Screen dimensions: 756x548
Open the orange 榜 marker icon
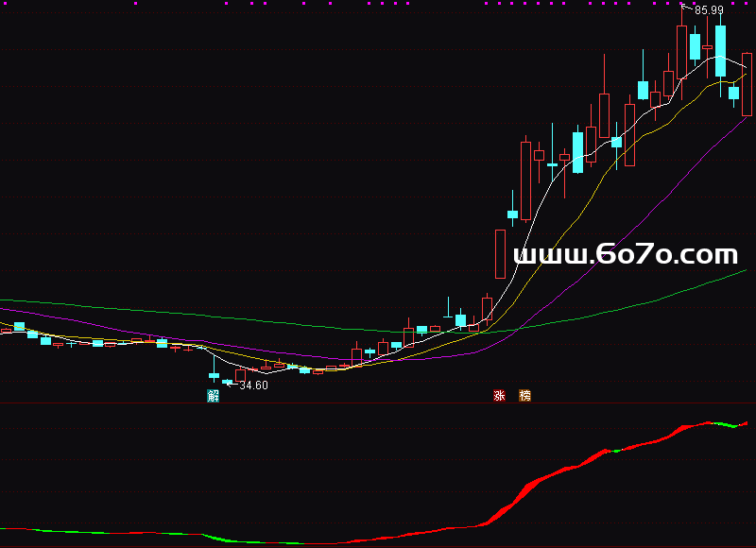pyautogui.click(x=525, y=396)
